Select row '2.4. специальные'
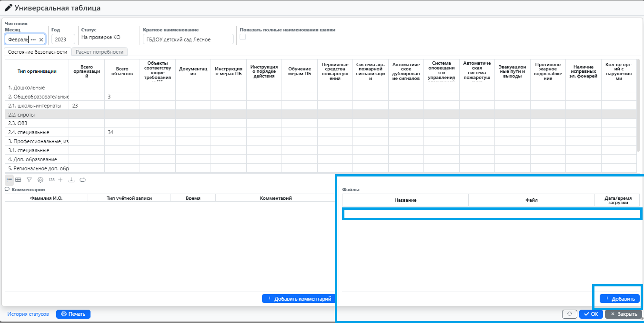Screen dimensions: 644x323 click(x=321, y=132)
